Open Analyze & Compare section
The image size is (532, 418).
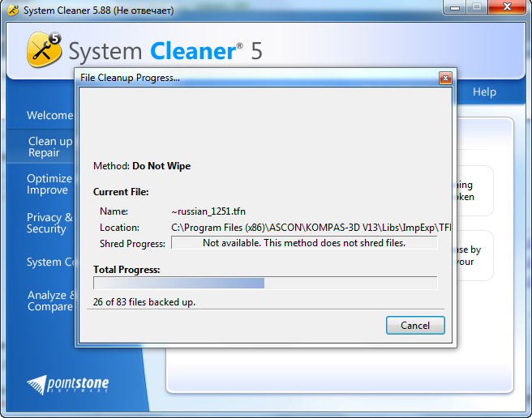pos(51,301)
